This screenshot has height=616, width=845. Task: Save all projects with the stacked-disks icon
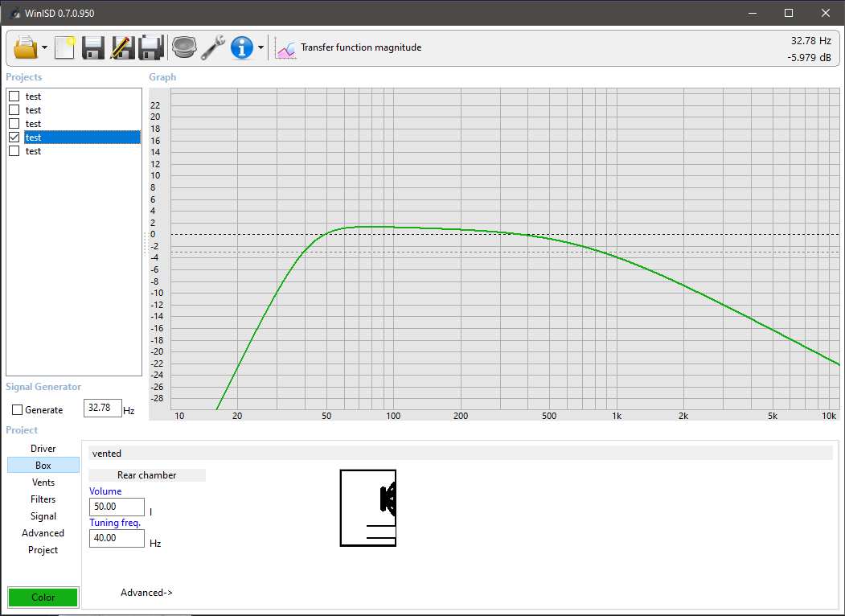click(x=151, y=47)
